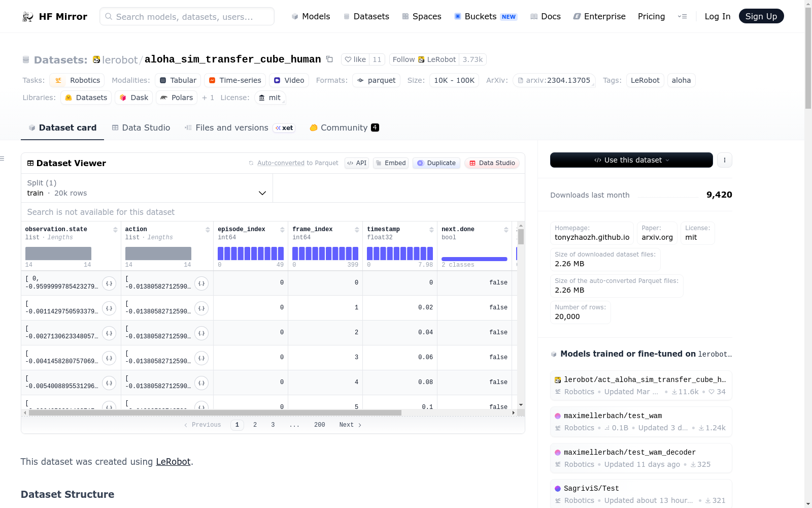Open the collapsed sidebar menu icon at left edge
This screenshot has width=812, height=508.
coord(2,159)
